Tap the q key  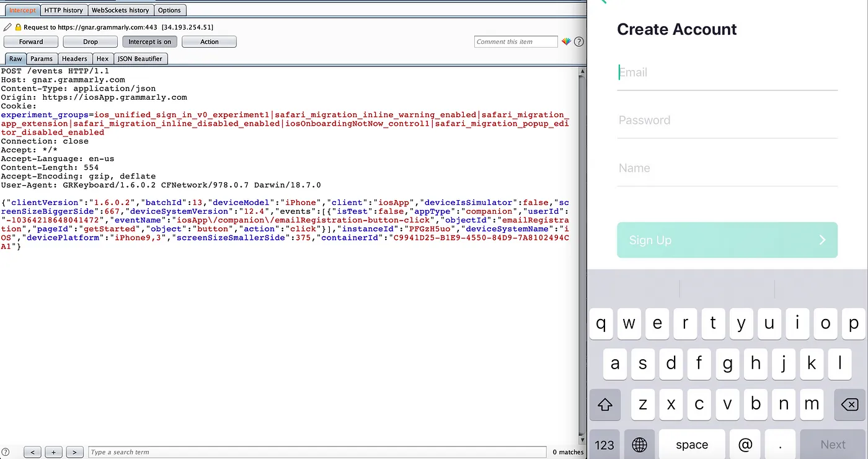(x=601, y=323)
